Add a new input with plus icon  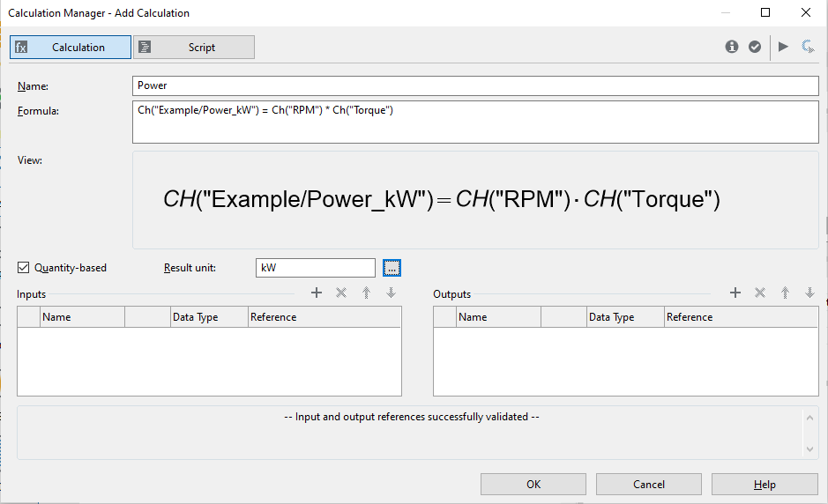[317, 293]
